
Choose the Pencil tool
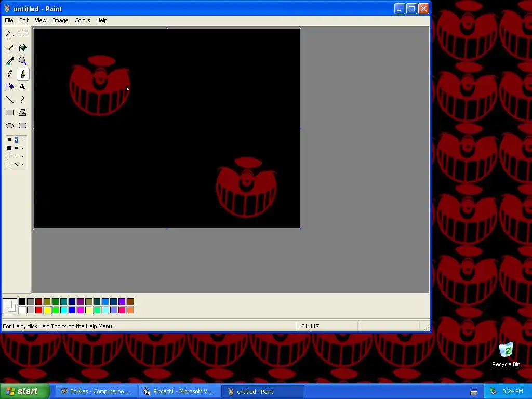click(9, 74)
